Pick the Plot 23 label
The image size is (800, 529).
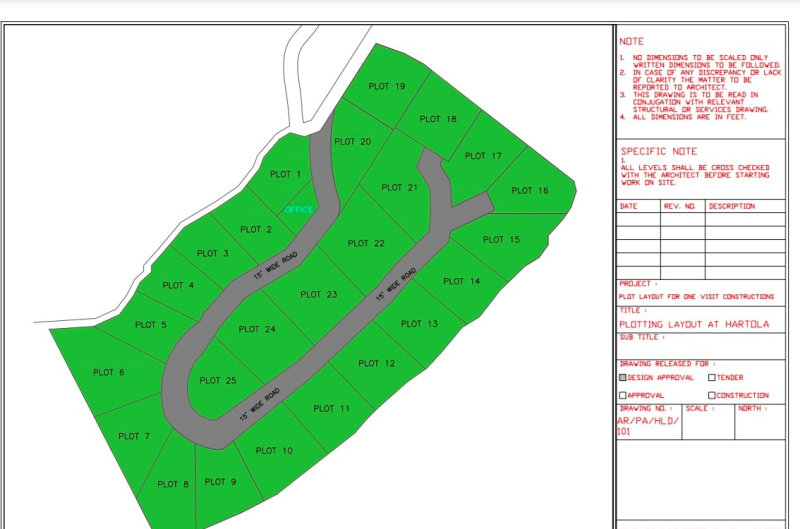click(319, 294)
